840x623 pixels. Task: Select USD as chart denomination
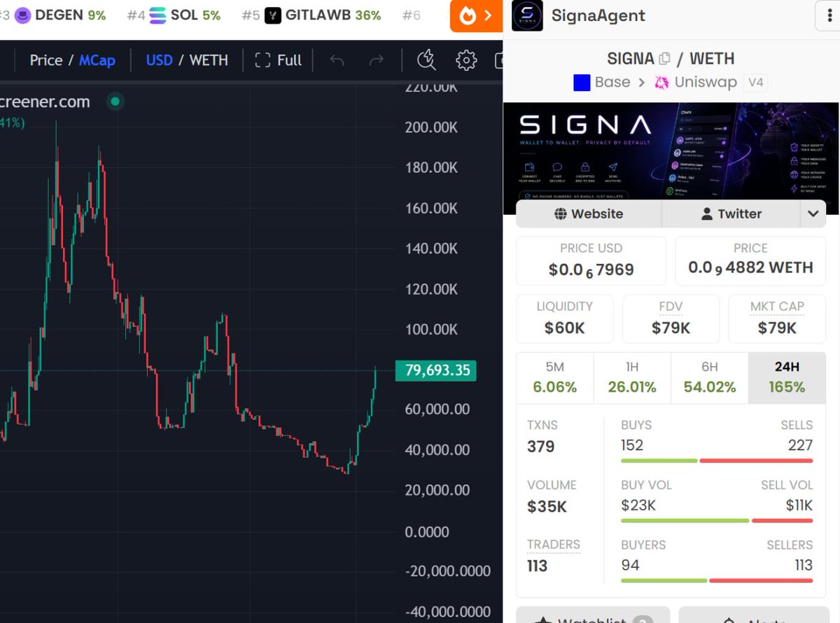[x=159, y=60]
